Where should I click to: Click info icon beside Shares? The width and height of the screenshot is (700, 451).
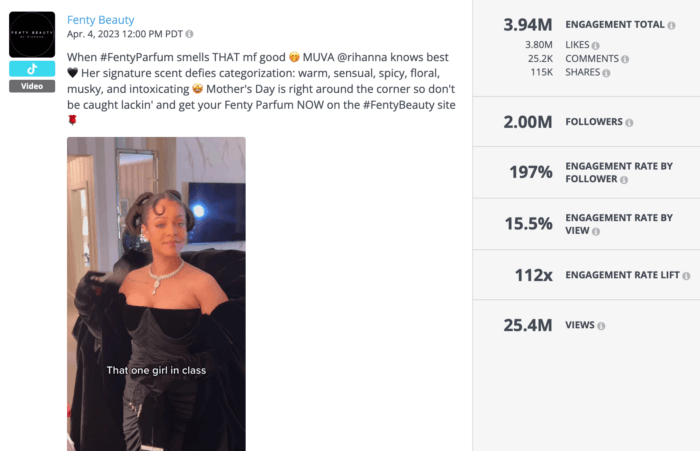click(x=605, y=73)
